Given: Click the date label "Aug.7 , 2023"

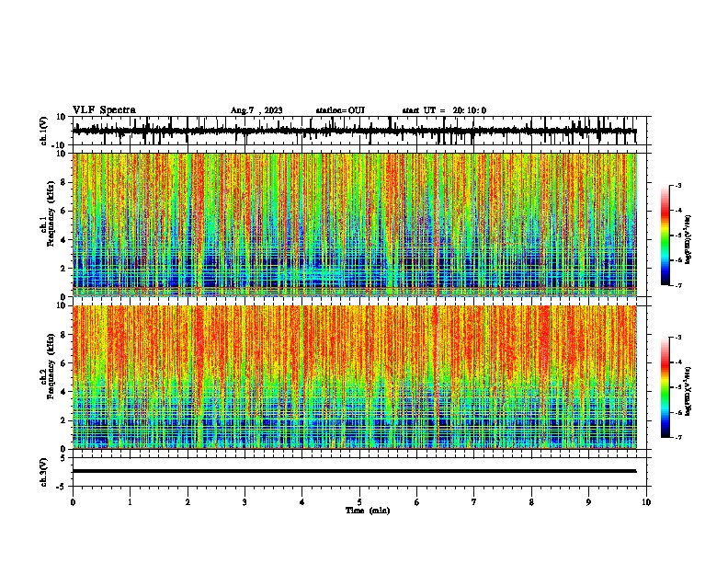Looking at the screenshot, I should click(256, 110).
